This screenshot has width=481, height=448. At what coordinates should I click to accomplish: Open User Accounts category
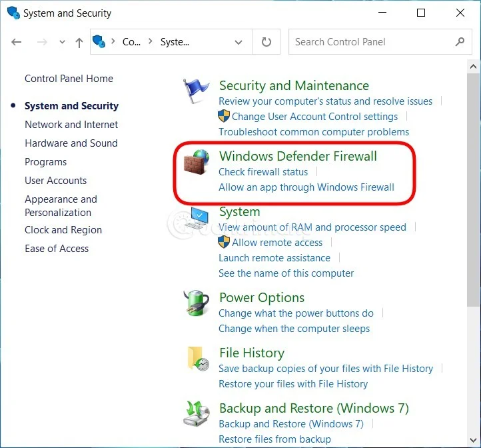55,181
